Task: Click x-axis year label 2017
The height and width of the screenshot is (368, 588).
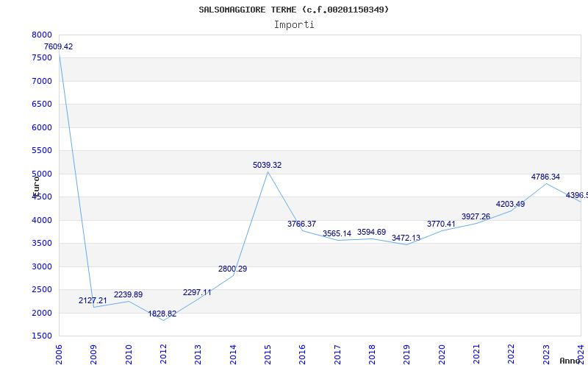Action: pyautogui.click(x=337, y=355)
